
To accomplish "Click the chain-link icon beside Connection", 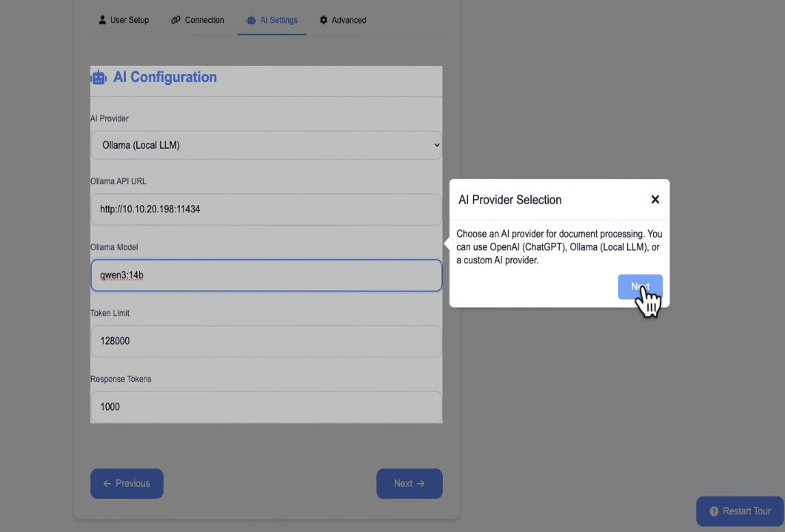I will point(176,20).
